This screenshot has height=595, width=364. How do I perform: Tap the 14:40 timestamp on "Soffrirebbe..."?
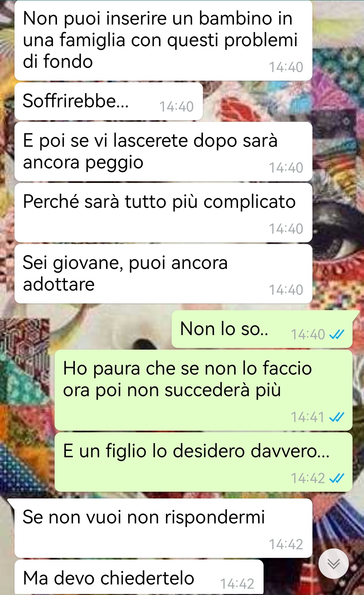pos(177,107)
